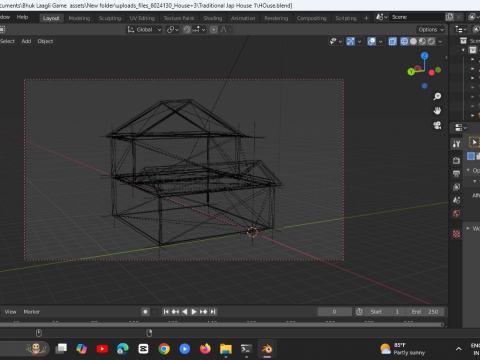This screenshot has width=480, height=360.
Task: Jump to the first frame
Action: pos(166,312)
